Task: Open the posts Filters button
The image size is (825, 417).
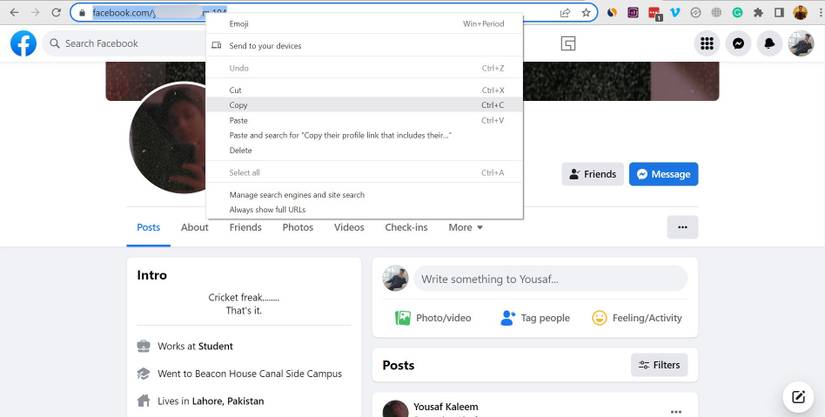Action: click(659, 365)
